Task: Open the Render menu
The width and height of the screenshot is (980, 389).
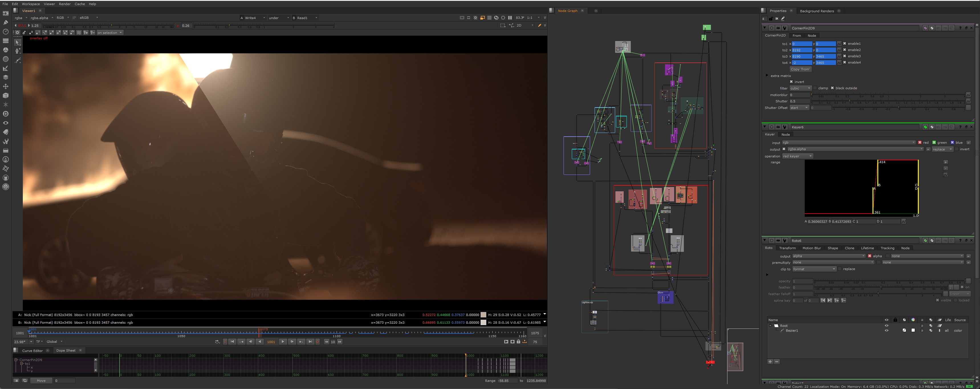Action: 65,4
